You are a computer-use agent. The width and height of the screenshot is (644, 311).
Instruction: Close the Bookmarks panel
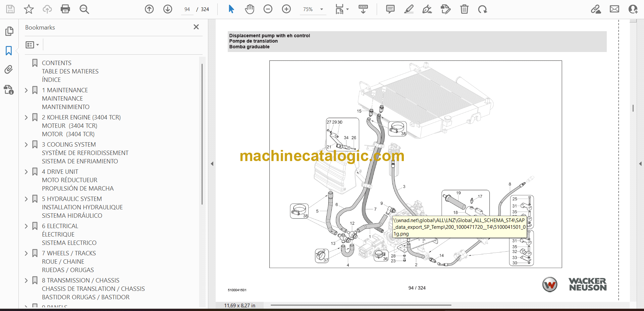click(196, 27)
